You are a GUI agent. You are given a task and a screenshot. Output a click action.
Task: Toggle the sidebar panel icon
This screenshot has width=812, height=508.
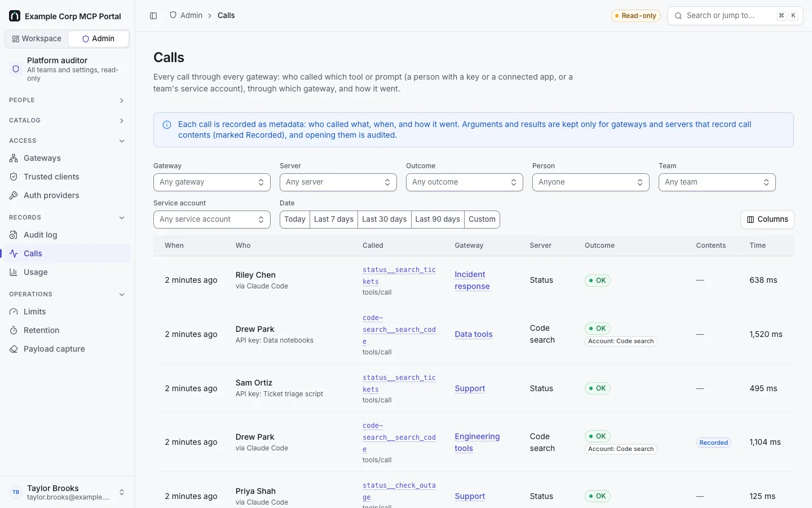tap(153, 16)
